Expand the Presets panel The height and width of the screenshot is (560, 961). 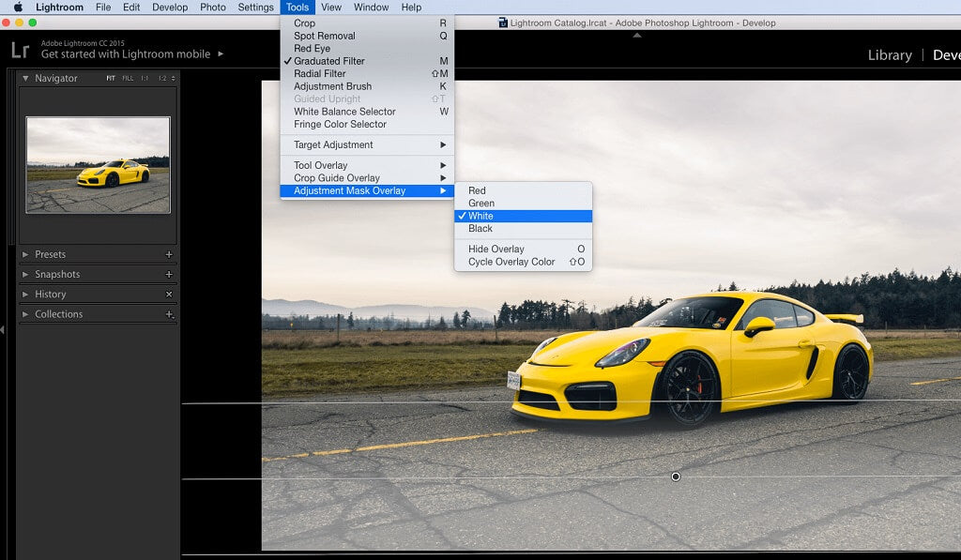tap(51, 254)
